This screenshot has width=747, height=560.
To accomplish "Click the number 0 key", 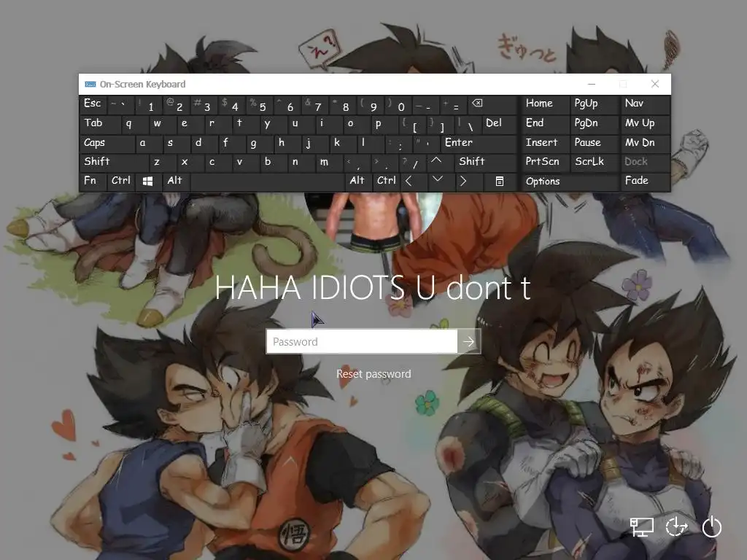I will (x=399, y=105).
